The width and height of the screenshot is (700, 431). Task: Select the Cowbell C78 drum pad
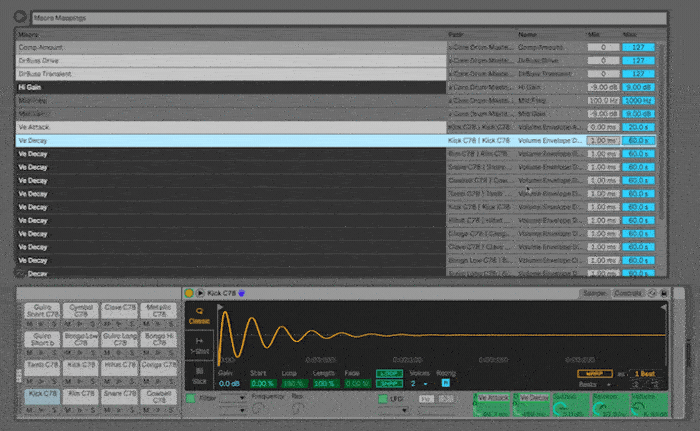coord(158,395)
